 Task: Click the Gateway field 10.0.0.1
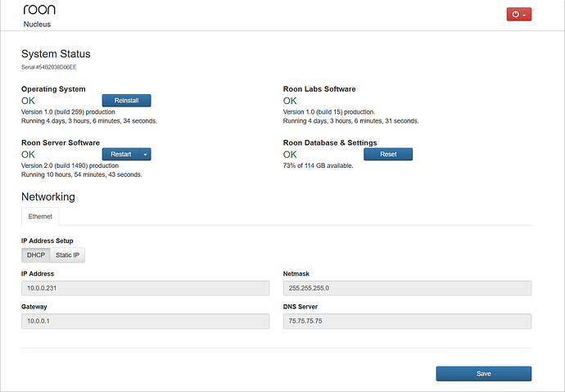(145, 321)
